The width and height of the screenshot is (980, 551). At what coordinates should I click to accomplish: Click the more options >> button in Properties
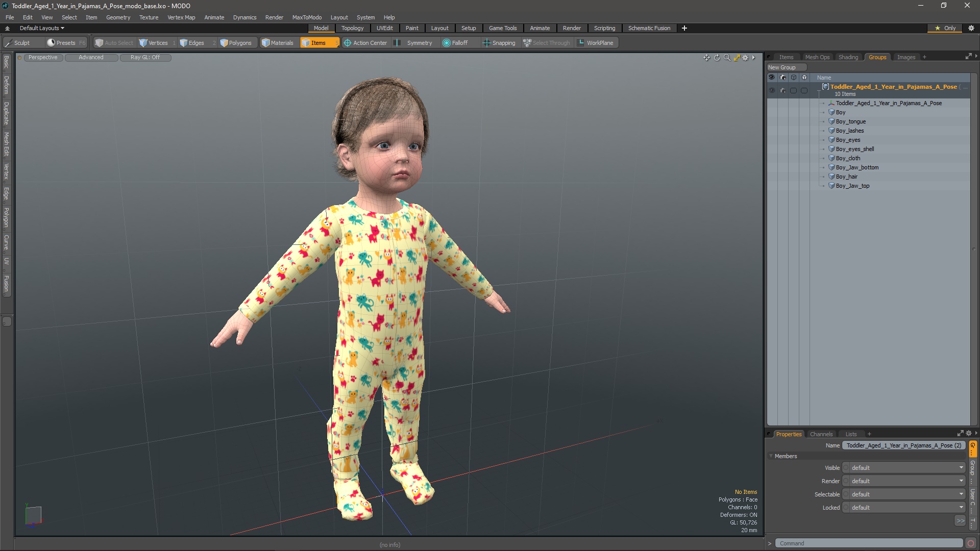click(960, 521)
